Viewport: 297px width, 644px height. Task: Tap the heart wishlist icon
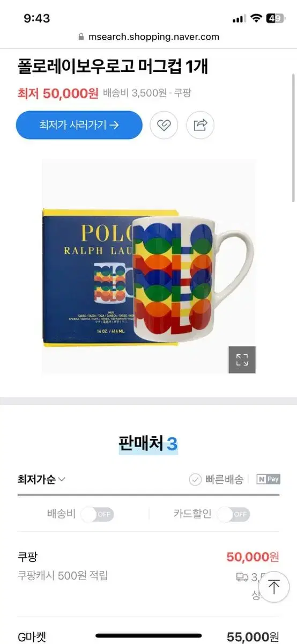pyautogui.click(x=164, y=125)
